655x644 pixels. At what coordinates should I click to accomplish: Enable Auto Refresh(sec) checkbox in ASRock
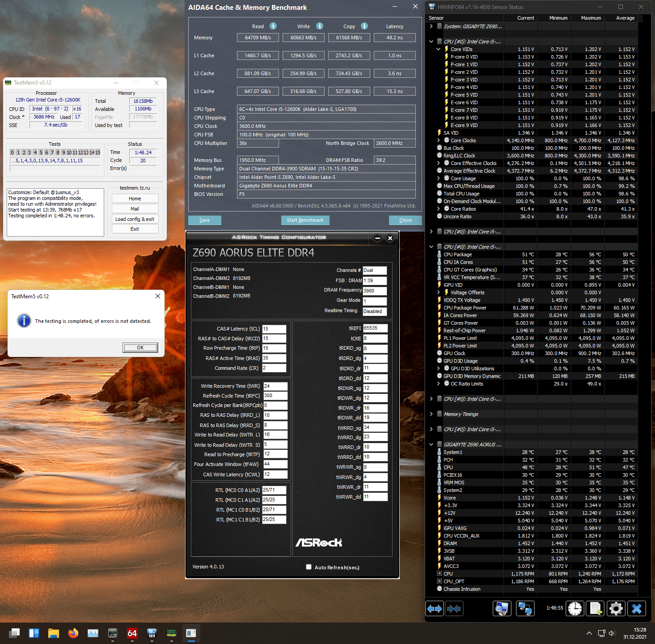click(x=308, y=567)
